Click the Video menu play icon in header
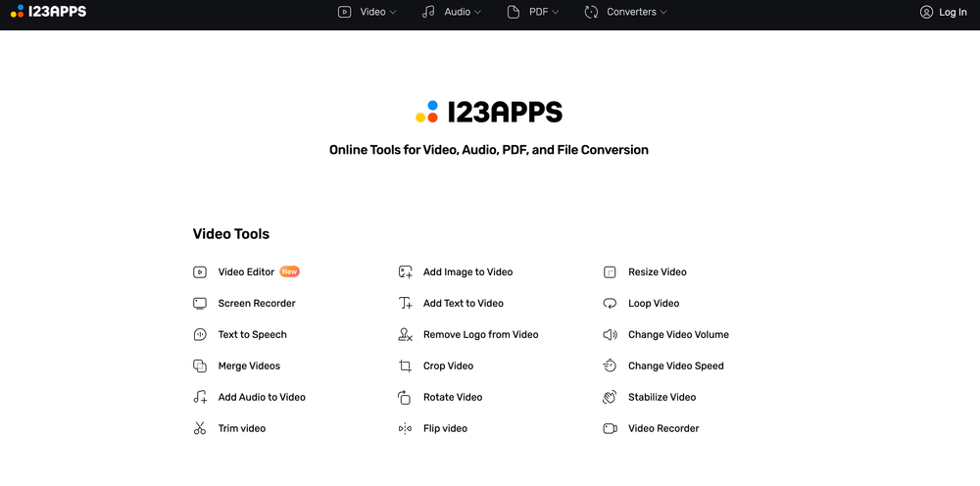 coord(344,12)
